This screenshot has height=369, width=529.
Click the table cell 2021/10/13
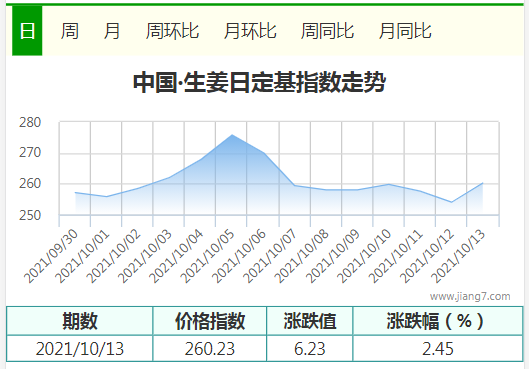[80, 349]
